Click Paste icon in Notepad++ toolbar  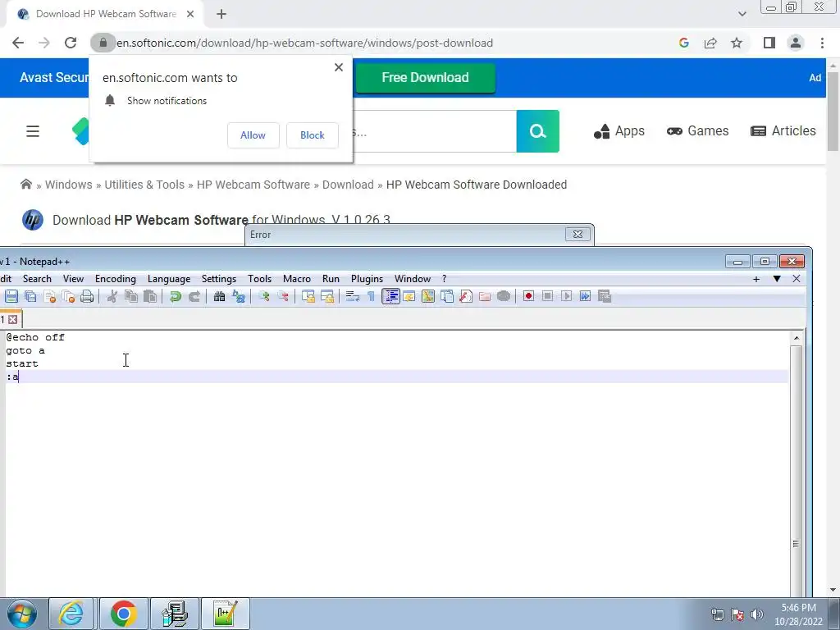[x=150, y=296]
